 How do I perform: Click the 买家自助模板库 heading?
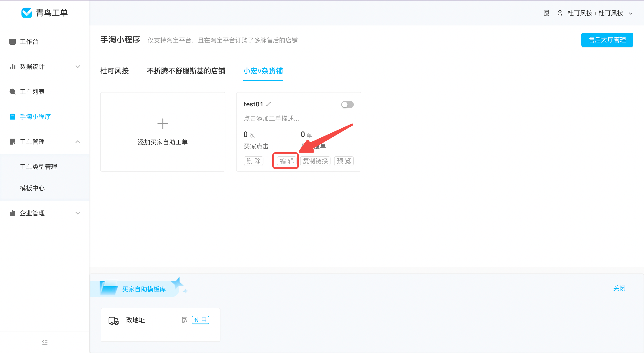point(144,289)
